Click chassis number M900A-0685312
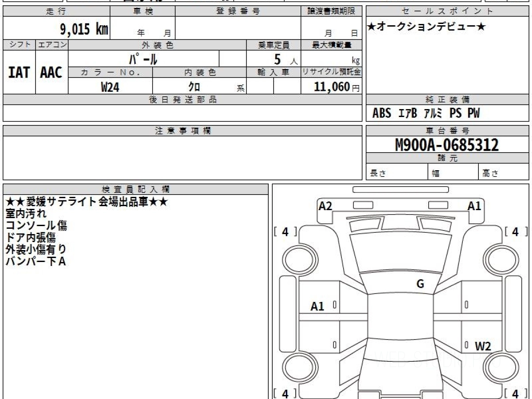This screenshot has width=532, height=399. [x=447, y=145]
